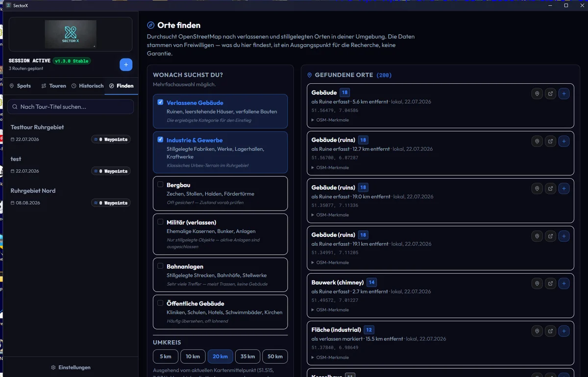Screen dimensions: 588x377
Task: Tick the Militär (verlassen) checkbox
Action: 160,222
